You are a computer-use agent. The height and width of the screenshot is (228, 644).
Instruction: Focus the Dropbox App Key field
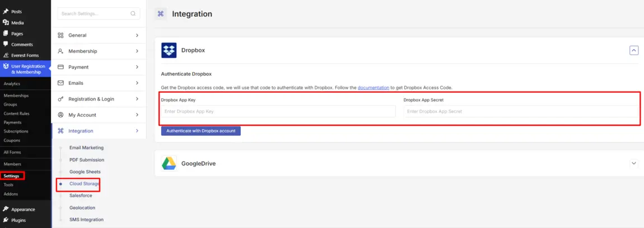point(278,111)
